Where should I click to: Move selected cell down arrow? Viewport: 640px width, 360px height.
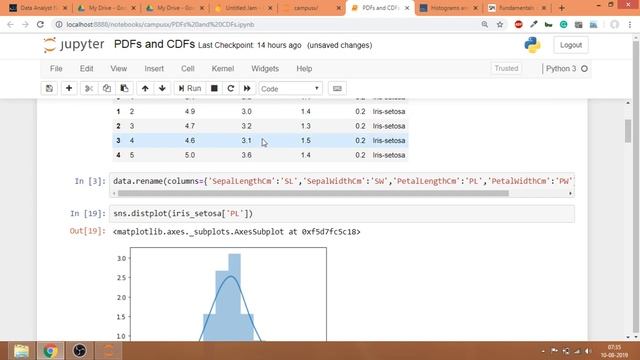(x=162, y=89)
